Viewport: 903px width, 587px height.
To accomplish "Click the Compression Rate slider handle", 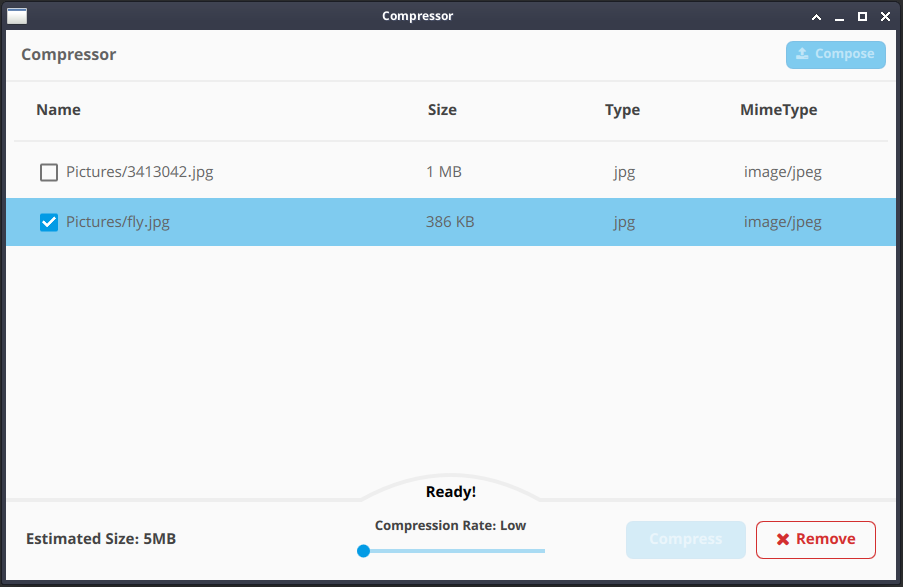I will pyautogui.click(x=363, y=550).
